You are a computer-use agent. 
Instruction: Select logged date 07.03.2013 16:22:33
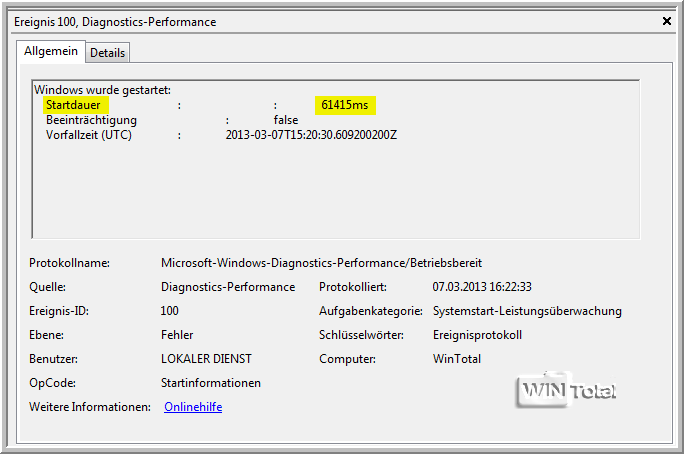tap(482, 287)
